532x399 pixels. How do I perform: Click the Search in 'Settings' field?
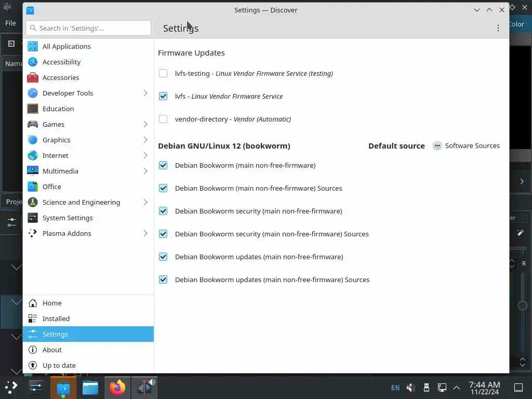pyautogui.click(x=88, y=28)
